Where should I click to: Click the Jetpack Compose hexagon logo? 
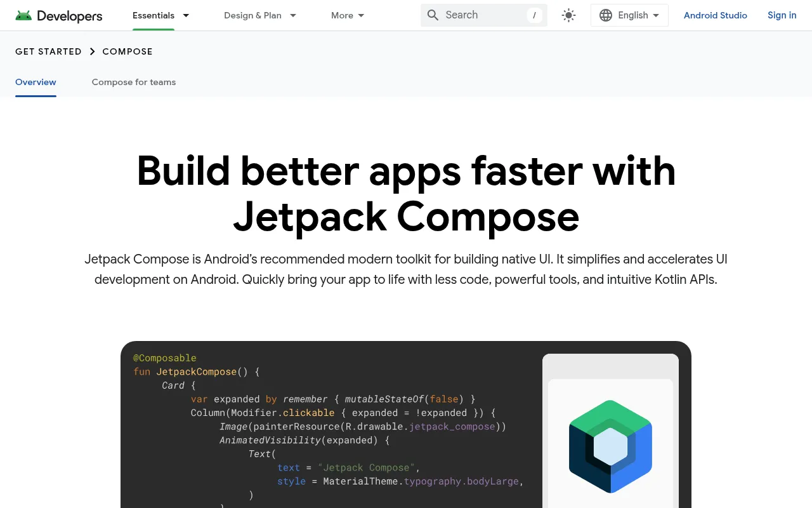click(x=610, y=446)
